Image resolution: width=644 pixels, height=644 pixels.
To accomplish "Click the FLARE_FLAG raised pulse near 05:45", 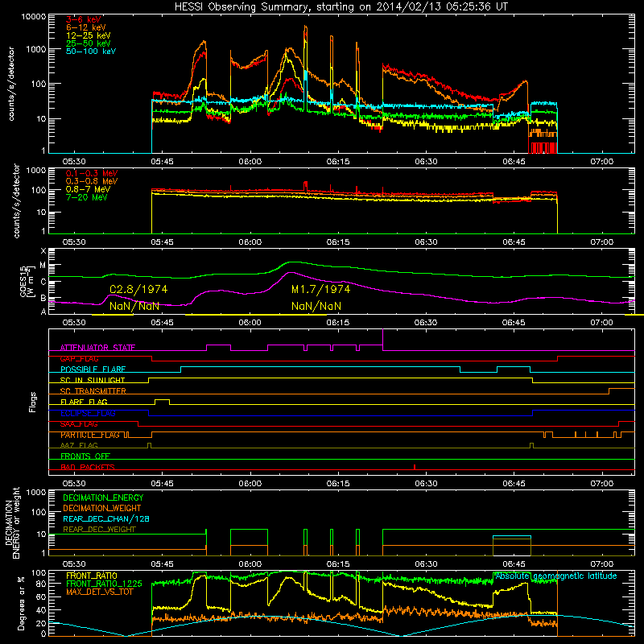I will click(162, 401).
